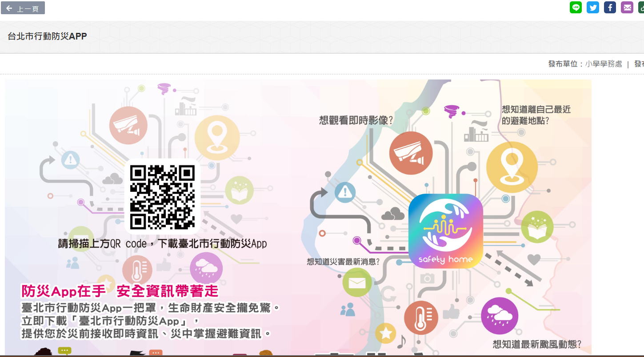Go back using the 上一頁 button

pos(23,8)
